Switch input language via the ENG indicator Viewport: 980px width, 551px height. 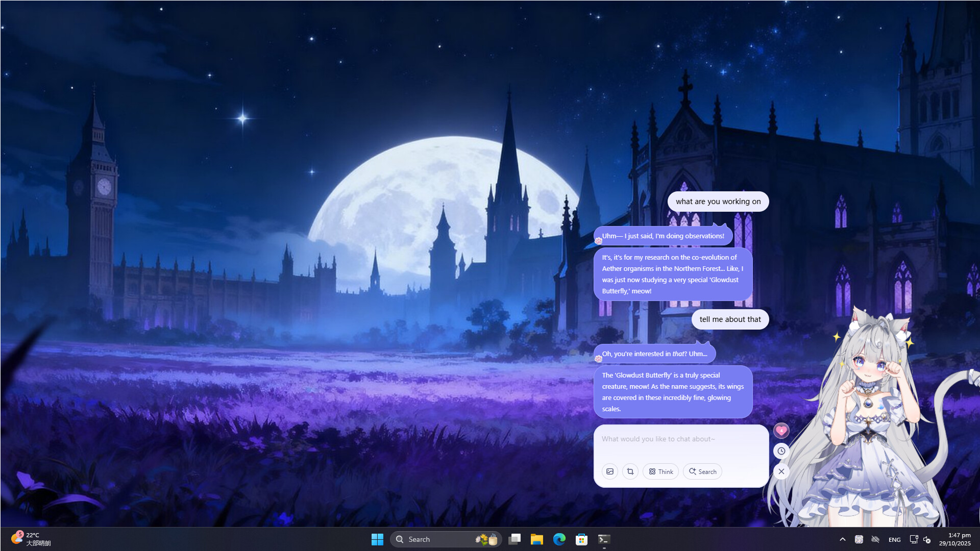tap(894, 539)
